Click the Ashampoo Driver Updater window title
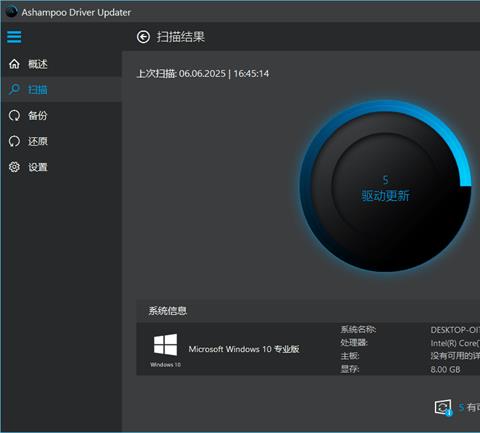Screen dimensions: 480x433 click(x=76, y=12)
